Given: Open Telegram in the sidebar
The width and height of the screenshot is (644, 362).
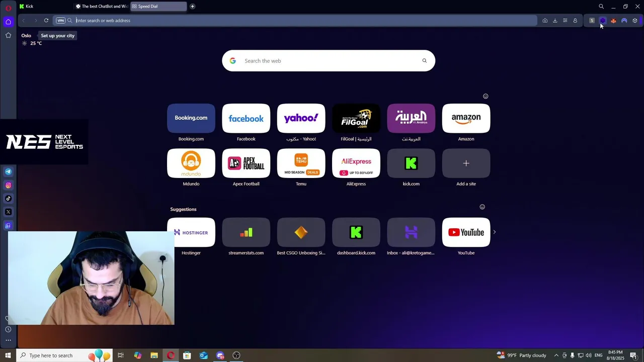Looking at the screenshot, I should pyautogui.click(x=8, y=171).
